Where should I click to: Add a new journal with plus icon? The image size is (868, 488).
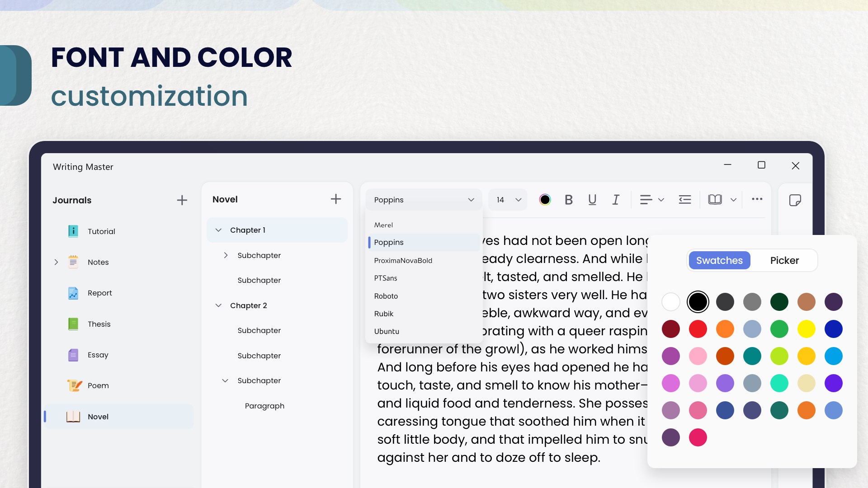pos(182,200)
